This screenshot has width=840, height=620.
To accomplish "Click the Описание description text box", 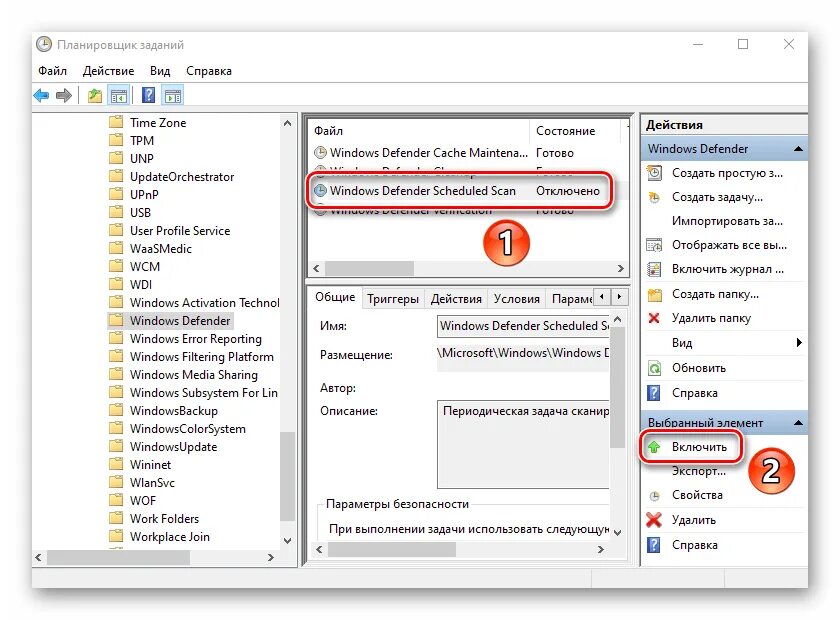I will click(523, 444).
